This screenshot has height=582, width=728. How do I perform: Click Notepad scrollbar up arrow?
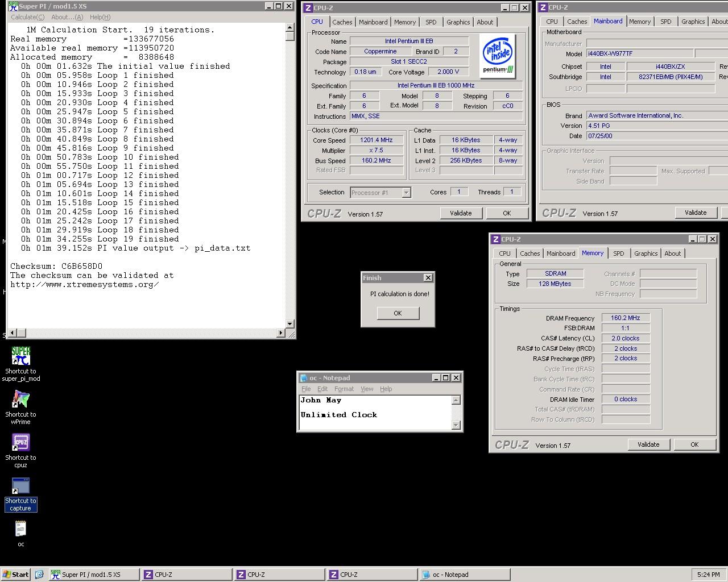point(456,400)
